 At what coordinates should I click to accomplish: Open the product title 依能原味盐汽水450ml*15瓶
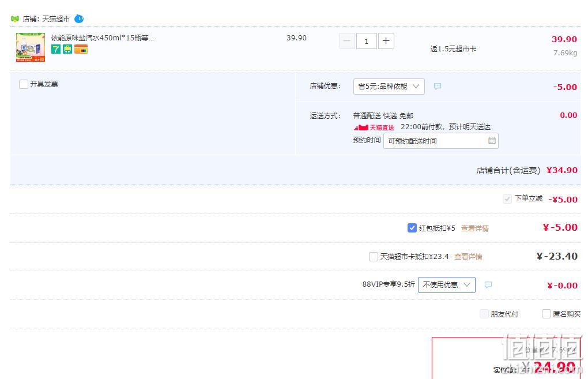tap(103, 38)
